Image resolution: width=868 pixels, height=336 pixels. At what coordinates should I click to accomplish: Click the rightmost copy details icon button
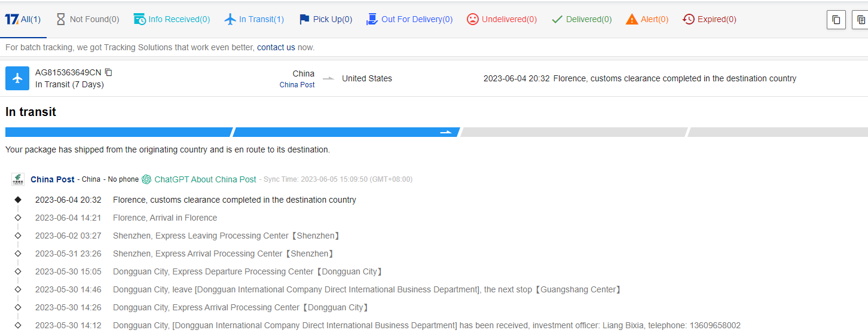tap(860, 20)
